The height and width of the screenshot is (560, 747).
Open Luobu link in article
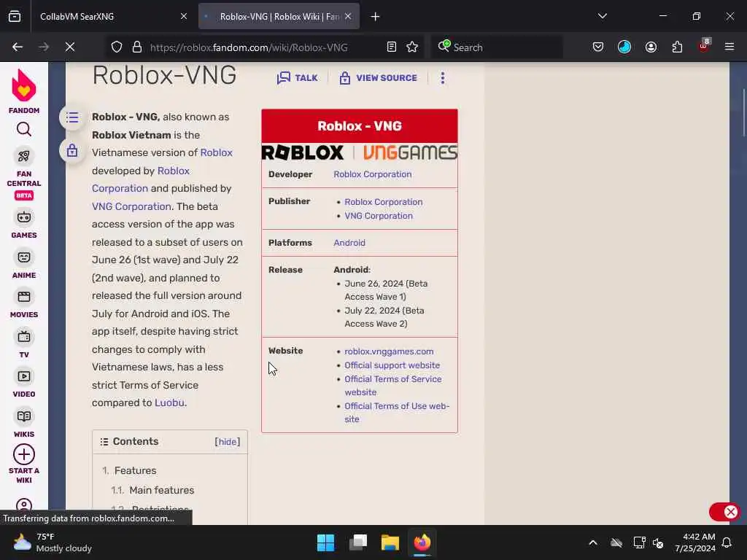(169, 402)
